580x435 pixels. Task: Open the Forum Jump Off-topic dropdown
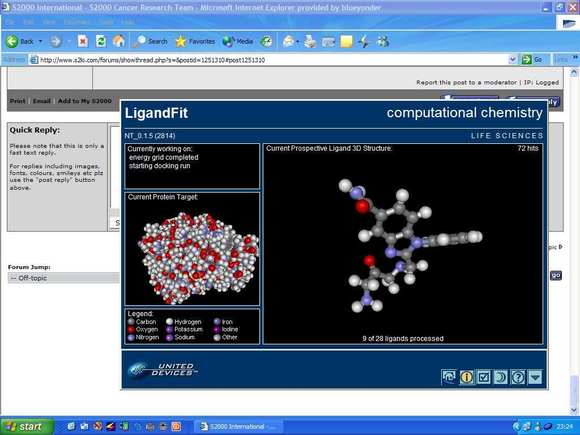click(64, 278)
